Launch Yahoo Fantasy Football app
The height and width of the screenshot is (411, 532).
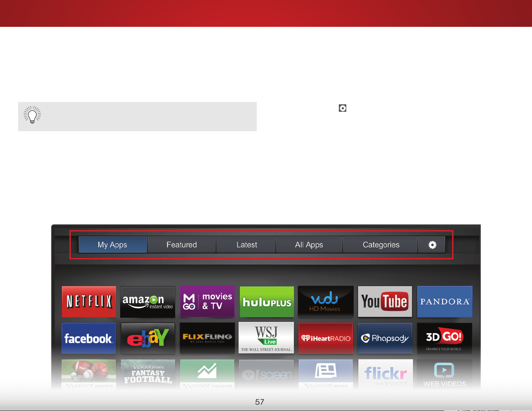148,374
